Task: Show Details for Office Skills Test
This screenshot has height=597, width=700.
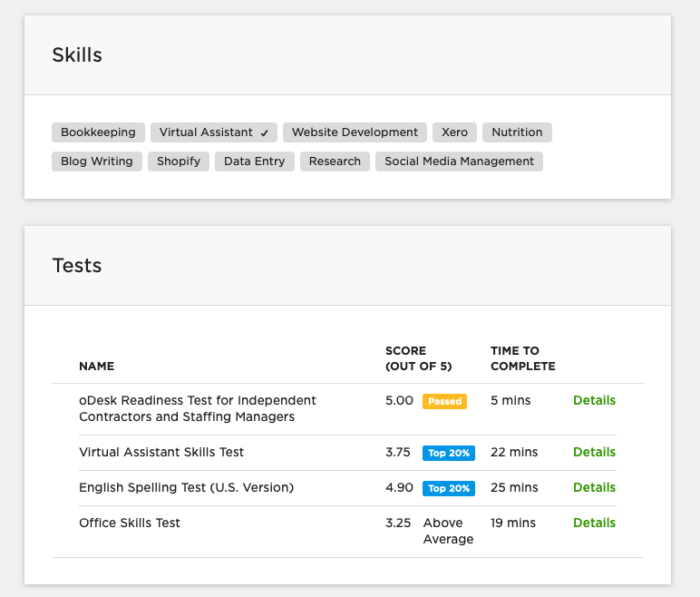Action: coord(594,522)
